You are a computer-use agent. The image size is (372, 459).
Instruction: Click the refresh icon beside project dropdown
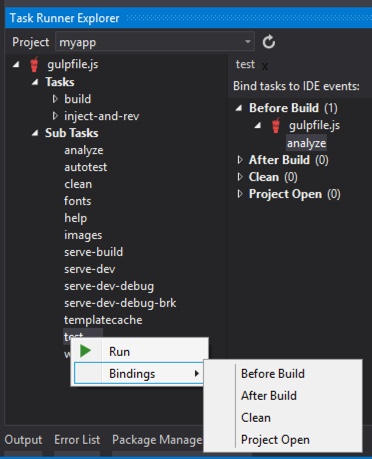point(269,42)
